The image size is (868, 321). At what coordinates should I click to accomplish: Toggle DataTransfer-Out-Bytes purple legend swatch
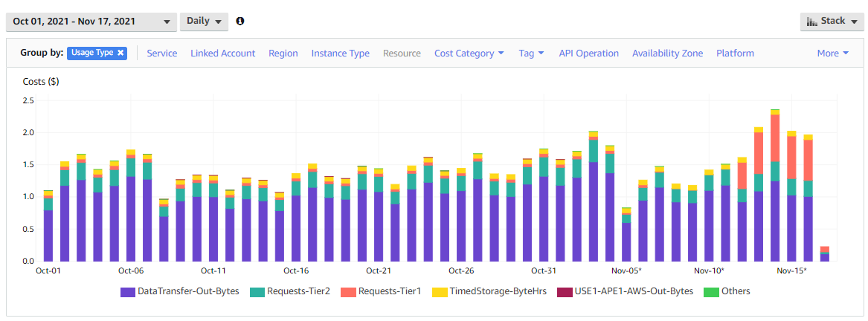(128, 292)
